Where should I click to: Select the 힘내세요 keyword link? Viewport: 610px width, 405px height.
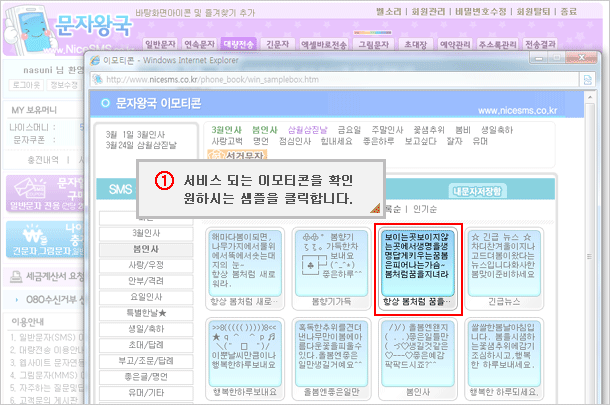pos(337,141)
